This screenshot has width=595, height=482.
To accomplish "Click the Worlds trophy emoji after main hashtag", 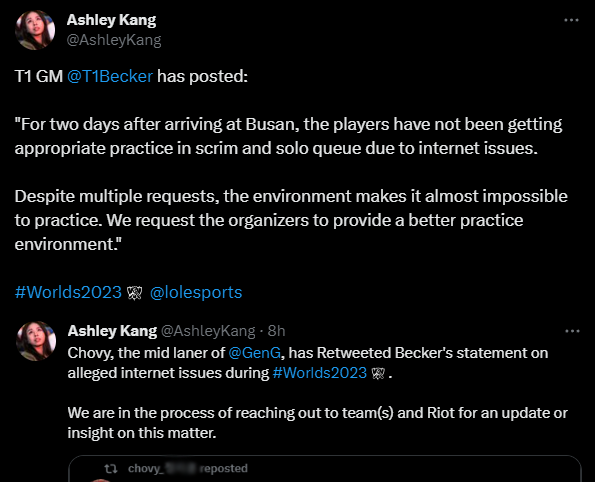I will pyautogui.click(x=134, y=293).
